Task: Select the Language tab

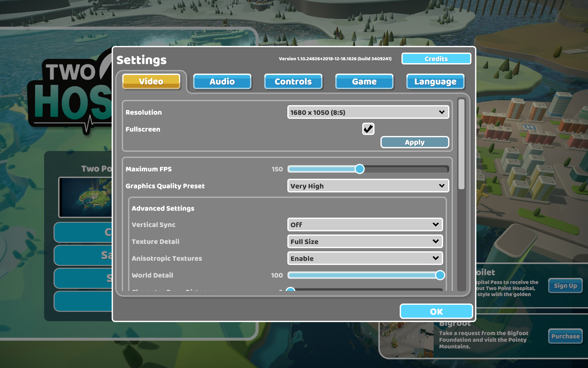Action: point(435,82)
